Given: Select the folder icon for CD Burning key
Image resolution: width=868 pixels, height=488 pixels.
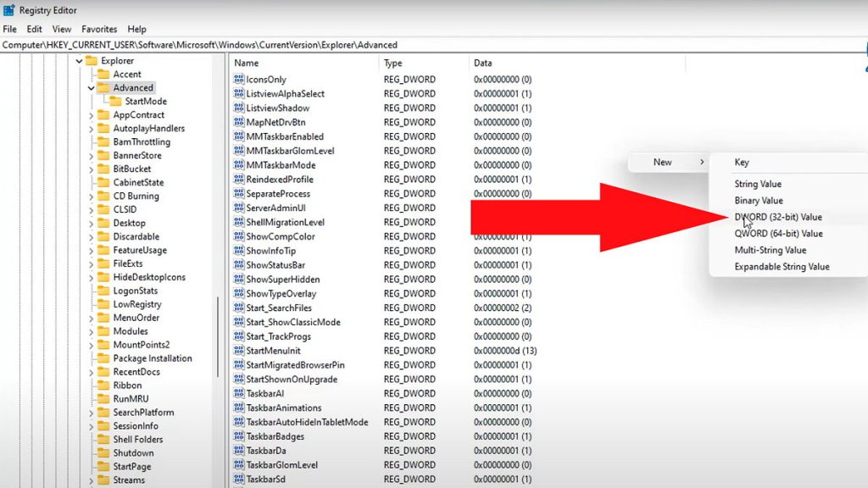Looking at the screenshot, I should coord(103,196).
